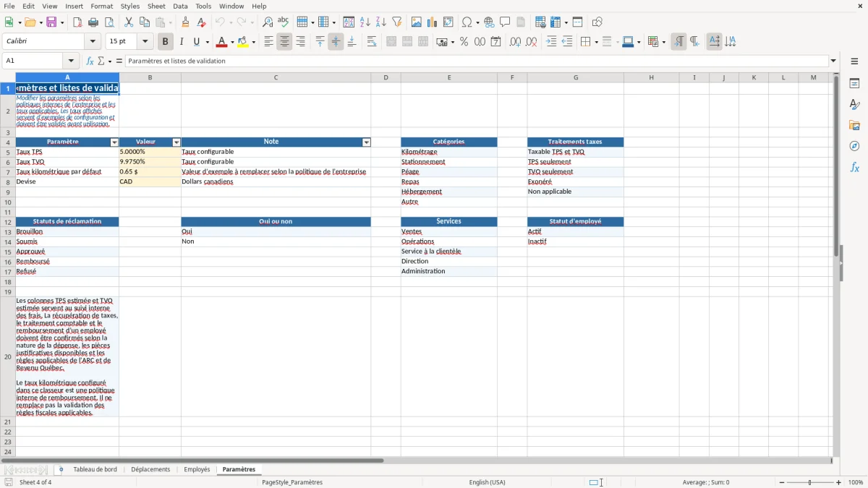Apply the yellow background color
868x488 pixels.
tap(243, 42)
